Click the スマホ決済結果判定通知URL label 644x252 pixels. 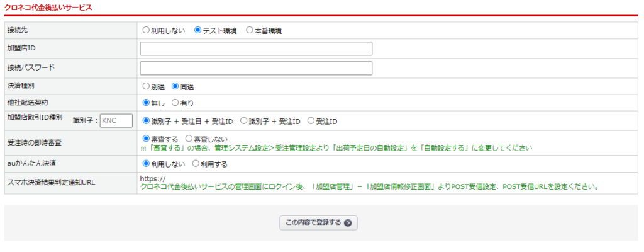click(x=51, y=183)
